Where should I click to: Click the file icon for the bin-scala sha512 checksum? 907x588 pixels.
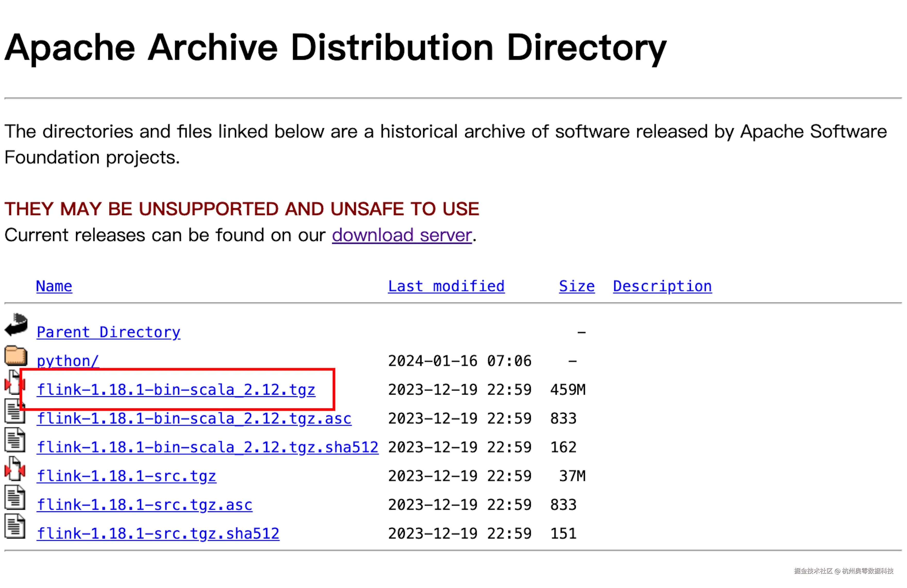[x=15, y=440]
